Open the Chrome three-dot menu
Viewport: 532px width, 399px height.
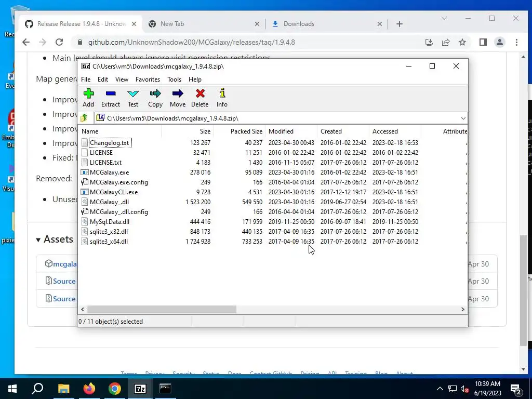click(516, 42)
